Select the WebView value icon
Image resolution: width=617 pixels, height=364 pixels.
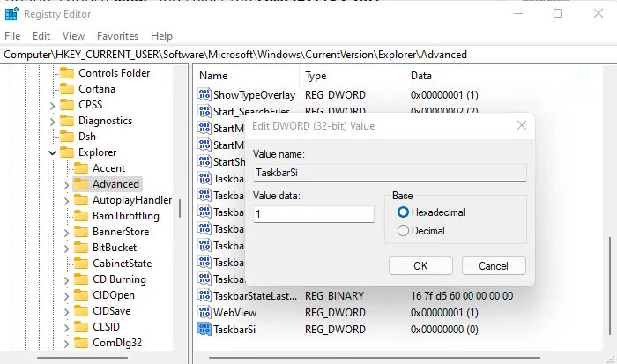[x=204, y=313]
